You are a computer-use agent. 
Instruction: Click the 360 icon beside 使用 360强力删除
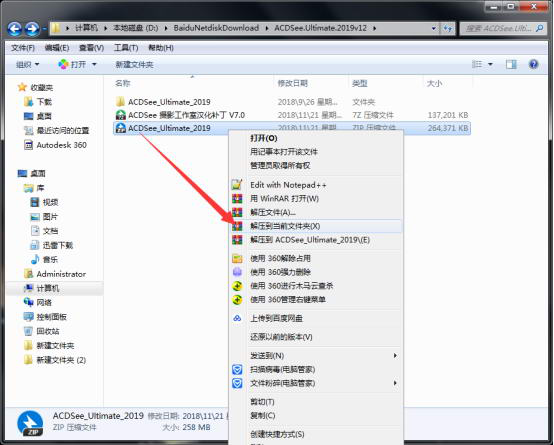tap(237, 272)
